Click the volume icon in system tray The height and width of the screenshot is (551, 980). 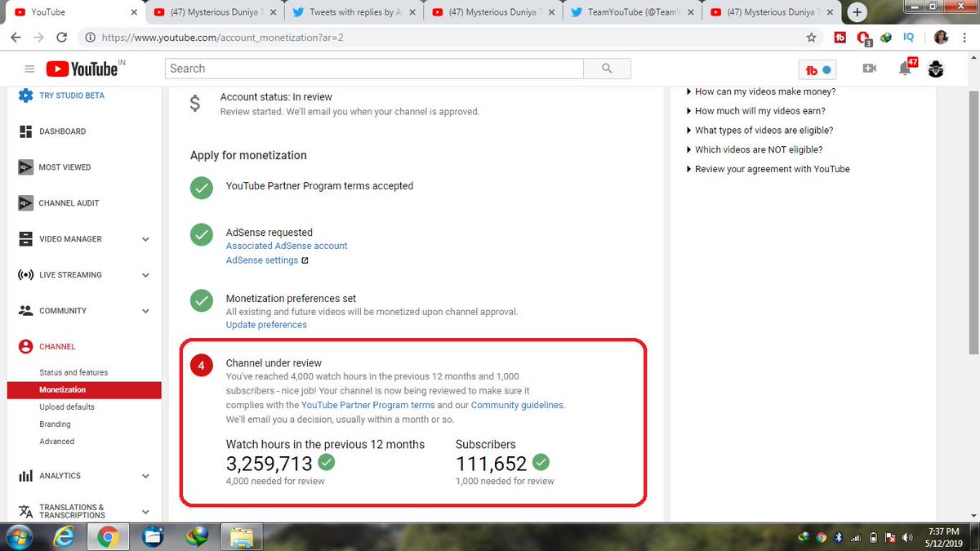(906, 537)
